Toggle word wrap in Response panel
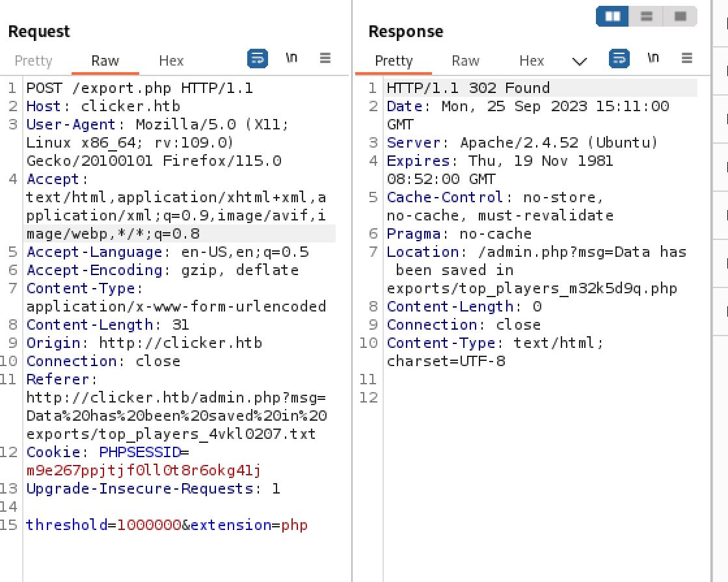The image size is (728, 582). pyautogui.click(x=619, y=59)
